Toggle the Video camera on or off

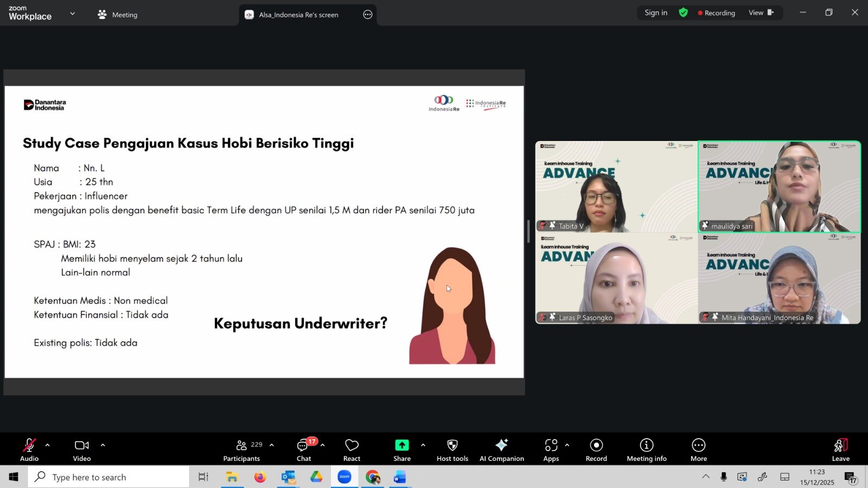[x=82, y=450]
